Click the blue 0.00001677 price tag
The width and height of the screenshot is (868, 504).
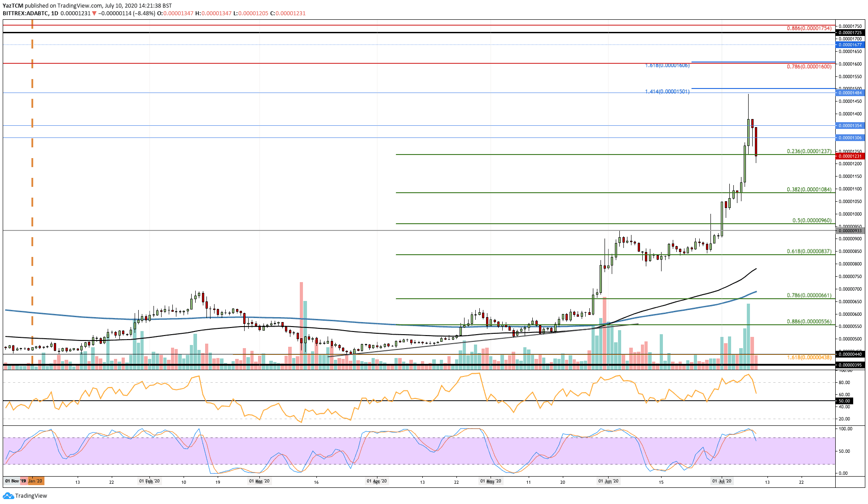(850, 45)
